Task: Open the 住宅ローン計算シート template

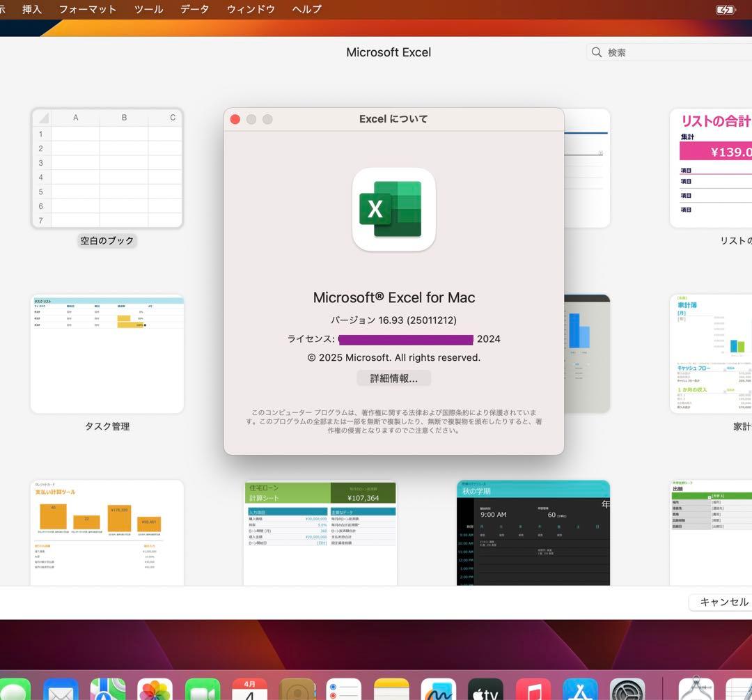Action: click(x=320, y=531)
